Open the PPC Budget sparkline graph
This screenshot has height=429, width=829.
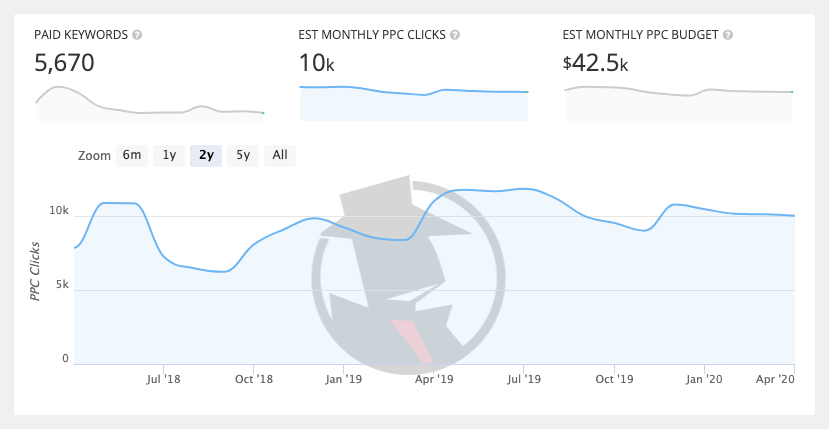(678, 103)
